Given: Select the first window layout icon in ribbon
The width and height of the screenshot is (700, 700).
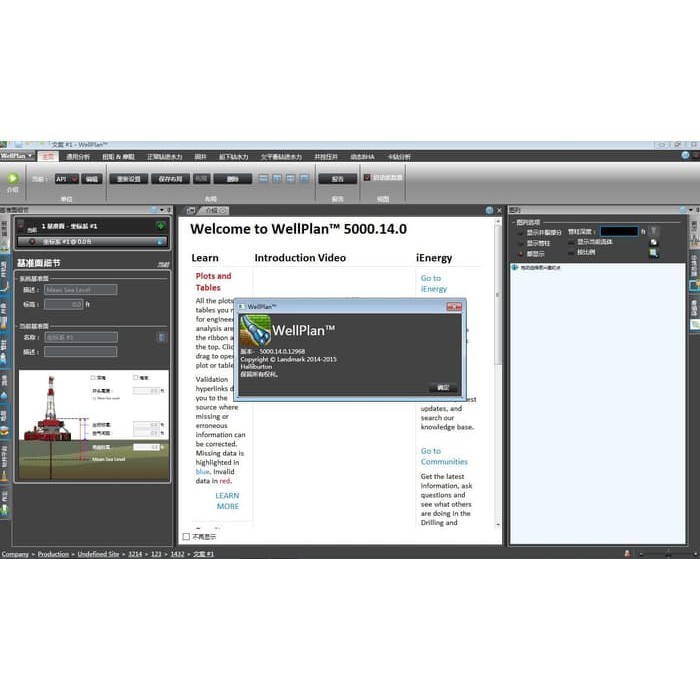Looking at the screenshot, I should [263, 179].
